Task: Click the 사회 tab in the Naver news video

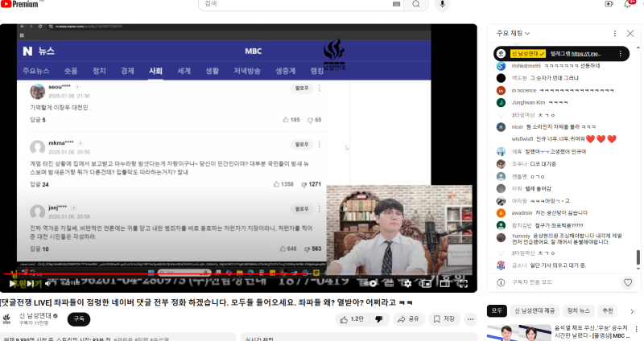Action: tap(155, 71)
